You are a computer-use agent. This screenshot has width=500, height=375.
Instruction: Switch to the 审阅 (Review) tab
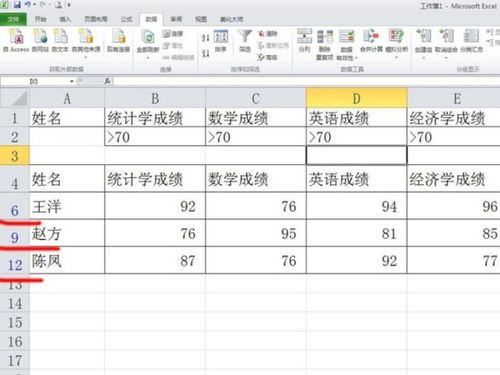coord(176,19)
